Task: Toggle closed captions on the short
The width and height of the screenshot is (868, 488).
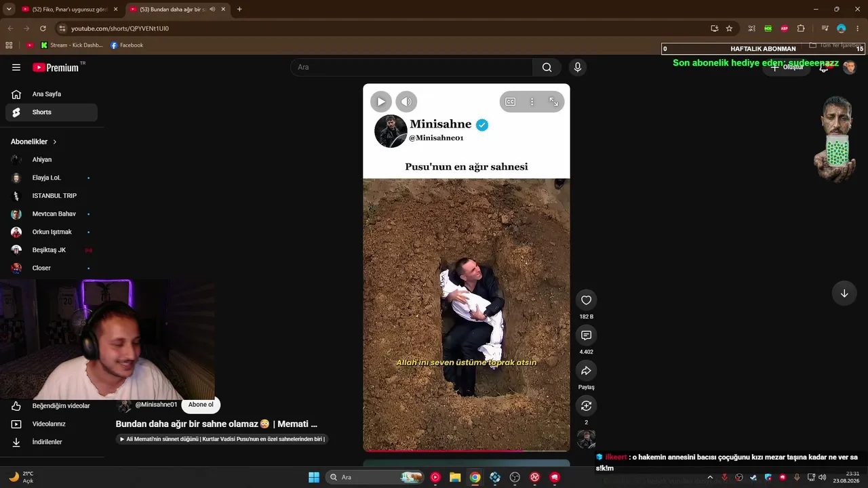Action: tap(511, 102)
